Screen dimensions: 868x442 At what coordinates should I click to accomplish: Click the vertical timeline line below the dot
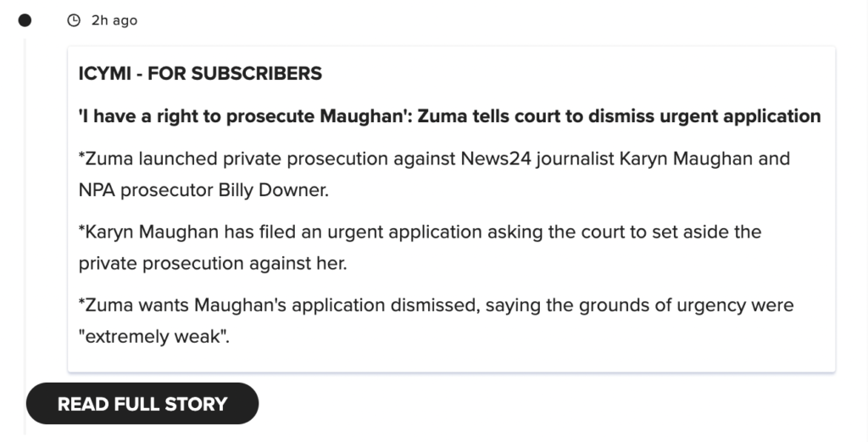[25, 232]
